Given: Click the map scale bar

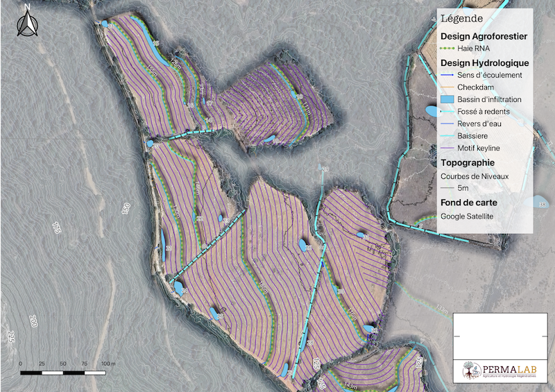Looking at the screenshot, I should tap(64, 372).
